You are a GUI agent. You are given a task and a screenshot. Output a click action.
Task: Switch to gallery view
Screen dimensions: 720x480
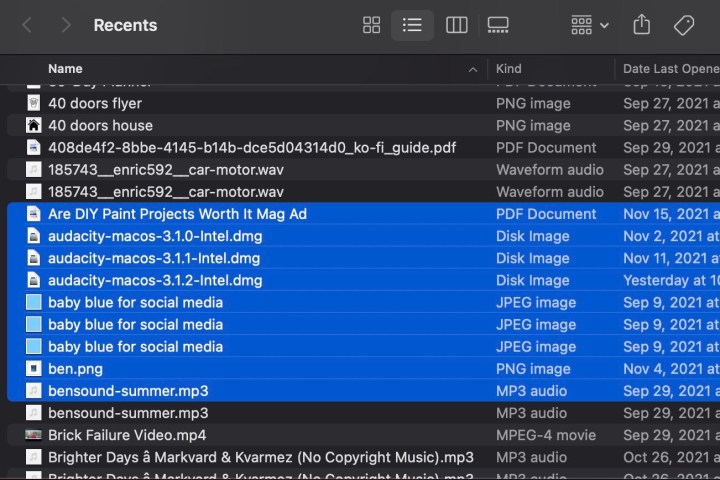498,25
